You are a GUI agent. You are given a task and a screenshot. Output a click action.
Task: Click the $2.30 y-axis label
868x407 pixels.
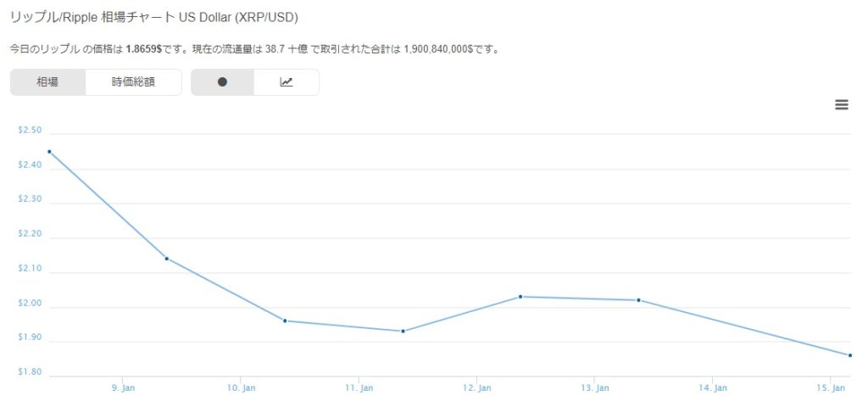pyautogui.click(x=30, y=199)
